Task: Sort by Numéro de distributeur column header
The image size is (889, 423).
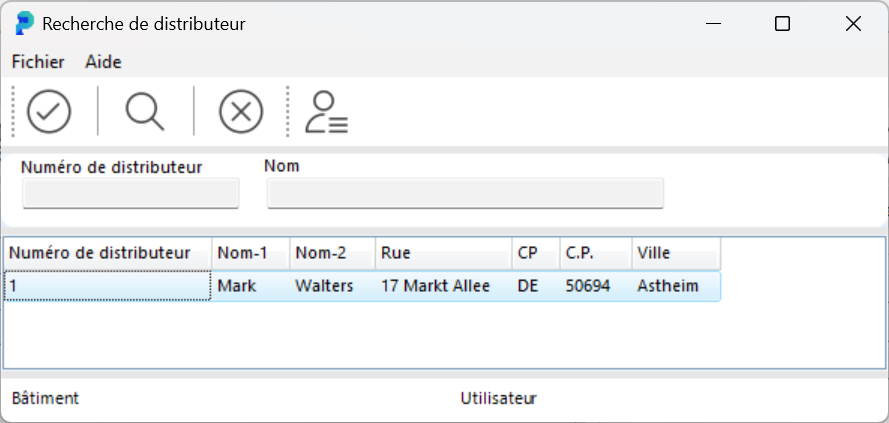Action: click(x=107, y=253)
